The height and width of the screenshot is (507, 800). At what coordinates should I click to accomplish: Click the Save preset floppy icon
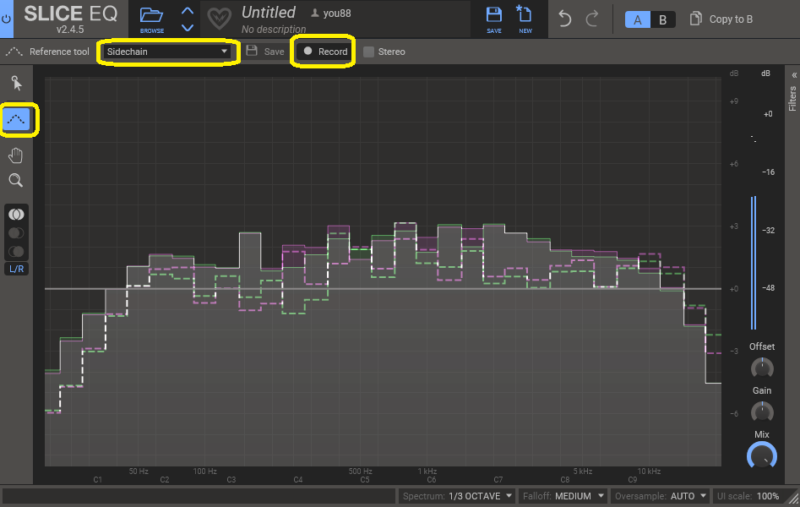click(x=494, y=18)
